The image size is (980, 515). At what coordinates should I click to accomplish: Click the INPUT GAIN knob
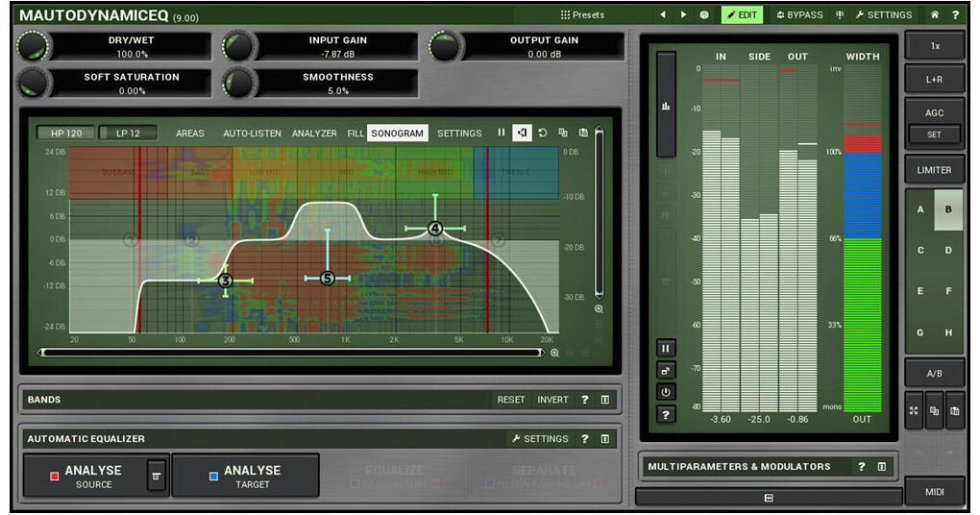click(x=238, y=46)
